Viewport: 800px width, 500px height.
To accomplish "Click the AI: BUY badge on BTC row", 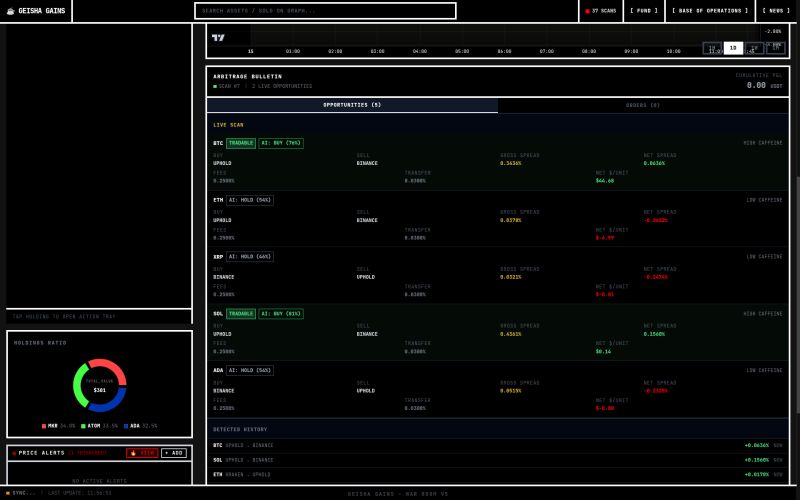I will point(281,143).
